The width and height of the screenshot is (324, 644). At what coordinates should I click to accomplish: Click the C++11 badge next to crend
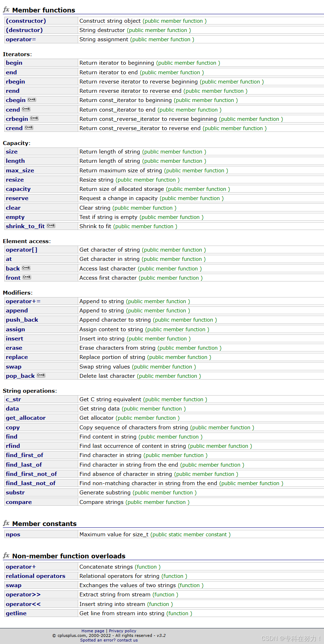point(29,128)
